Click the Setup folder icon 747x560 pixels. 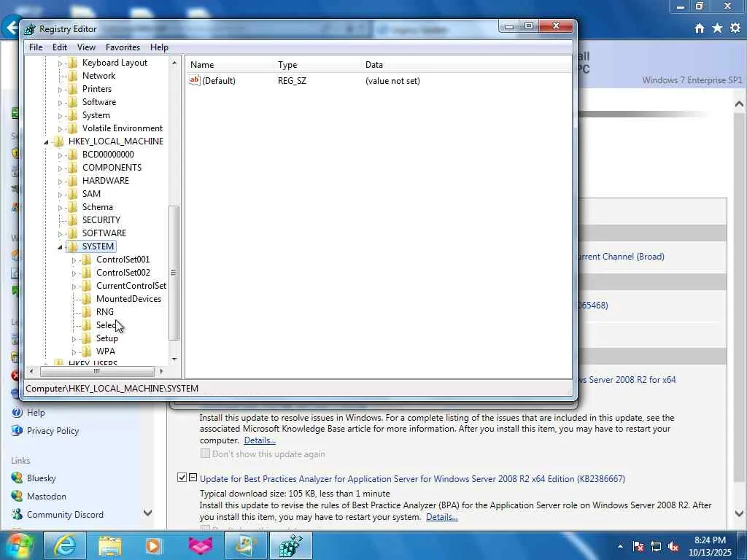(86, 338)
